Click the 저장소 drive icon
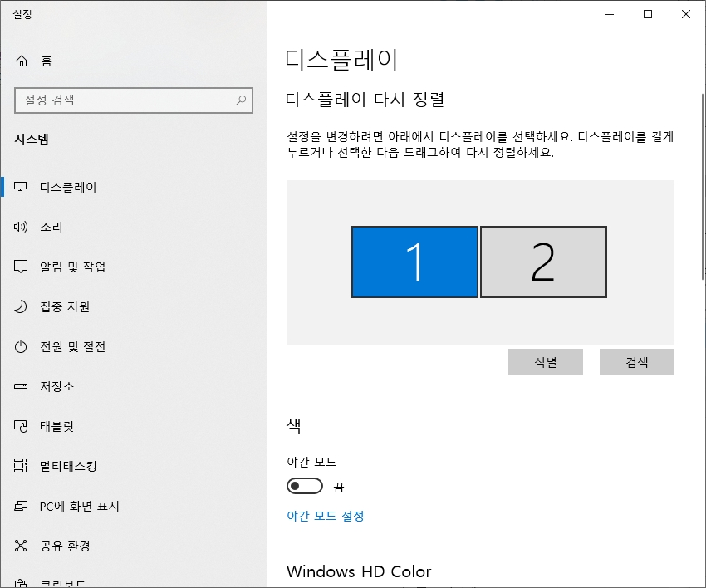This screenshot has height=588, width=706. (21, 386)
